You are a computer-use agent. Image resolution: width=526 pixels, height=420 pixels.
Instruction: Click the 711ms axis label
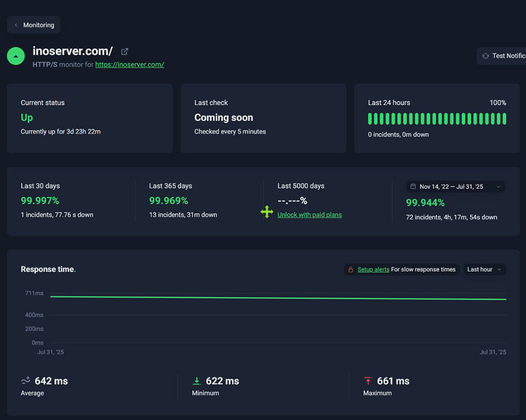pyautogui.click(x=34, y=293)
